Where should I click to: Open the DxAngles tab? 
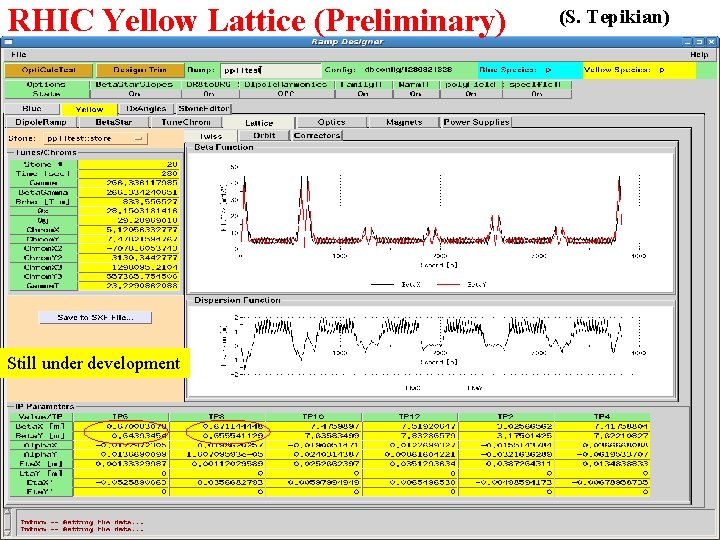click(x=146, y=109)
